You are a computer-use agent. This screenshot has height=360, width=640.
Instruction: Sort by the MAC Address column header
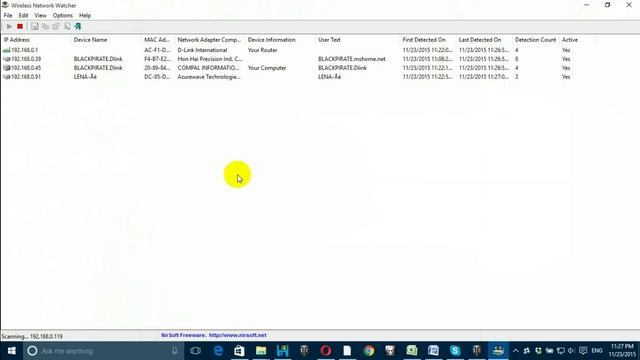[158, 40]
